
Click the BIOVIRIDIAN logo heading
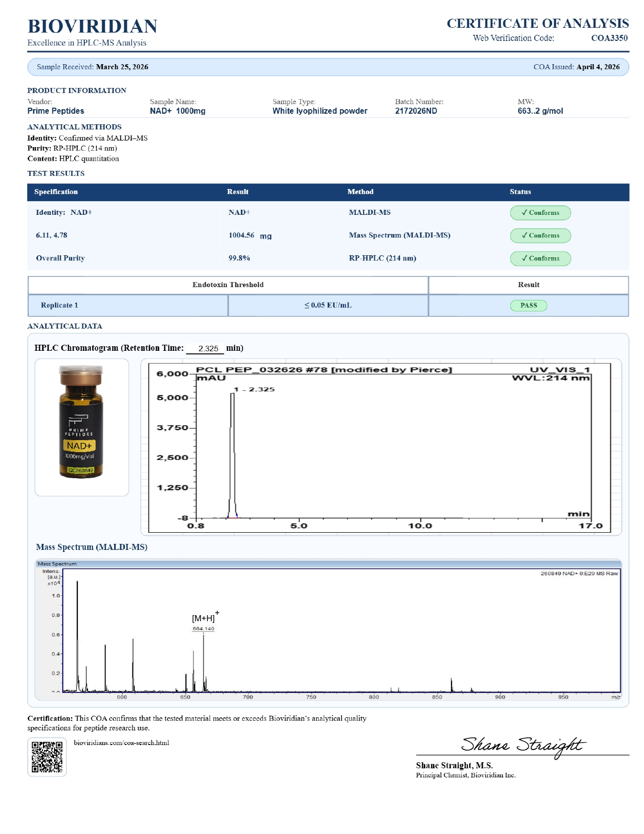click(92, 26)
